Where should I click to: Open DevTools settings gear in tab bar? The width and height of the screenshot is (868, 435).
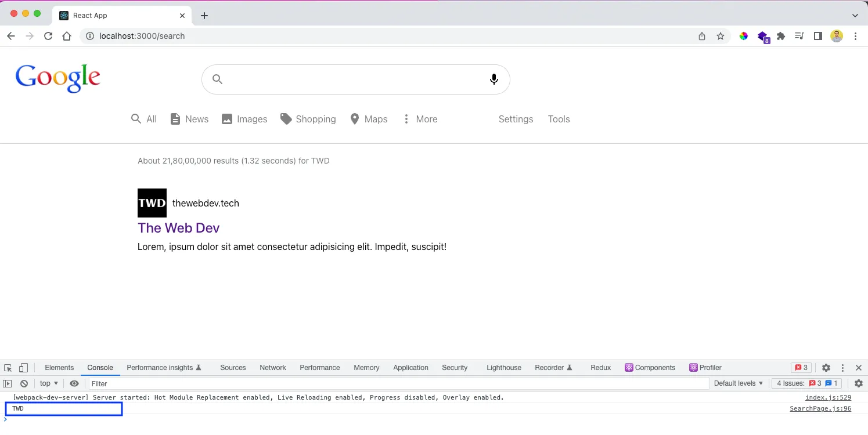(x=826, y=368)
